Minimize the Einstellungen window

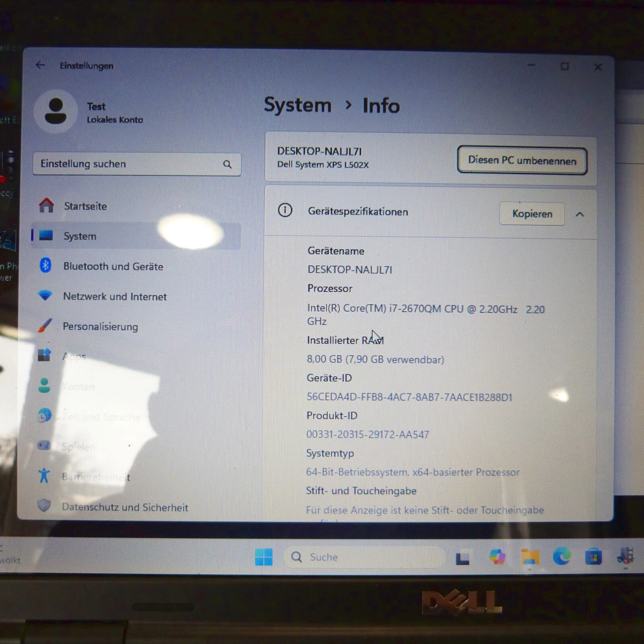point(531,65)
